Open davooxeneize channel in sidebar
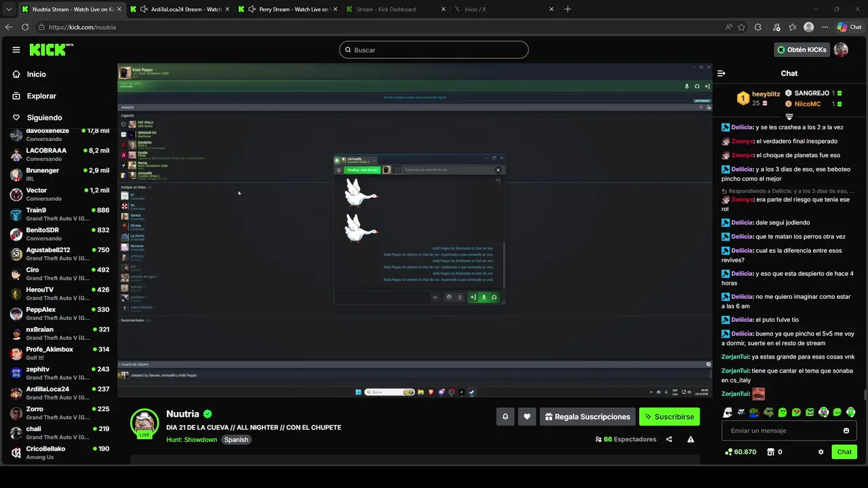 [x=60, y=134]
